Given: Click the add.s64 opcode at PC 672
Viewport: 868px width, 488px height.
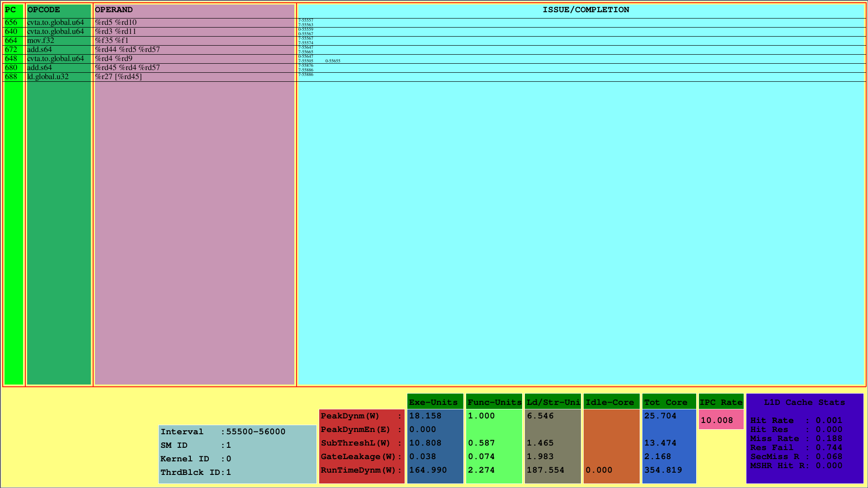Looking at the screenshot, I should click(39, 49).
